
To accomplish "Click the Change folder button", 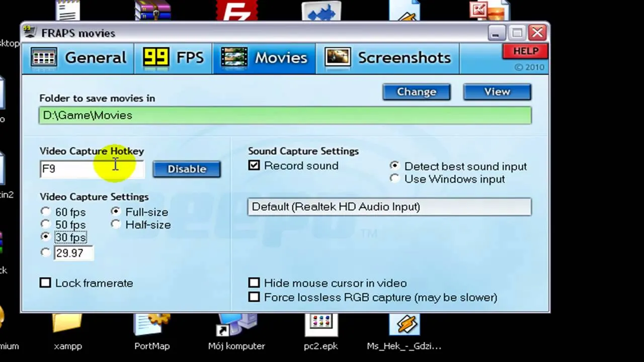I will [x=417, y=92].
